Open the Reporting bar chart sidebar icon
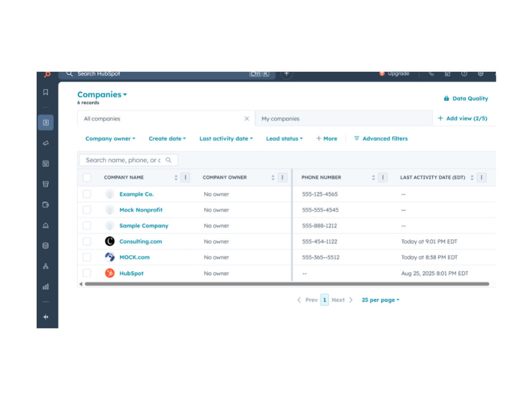 pos(45,287)
